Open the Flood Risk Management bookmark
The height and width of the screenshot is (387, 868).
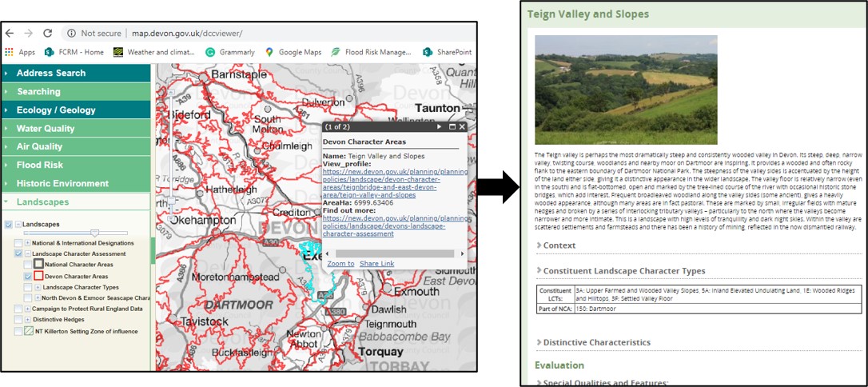pos(371,52)
